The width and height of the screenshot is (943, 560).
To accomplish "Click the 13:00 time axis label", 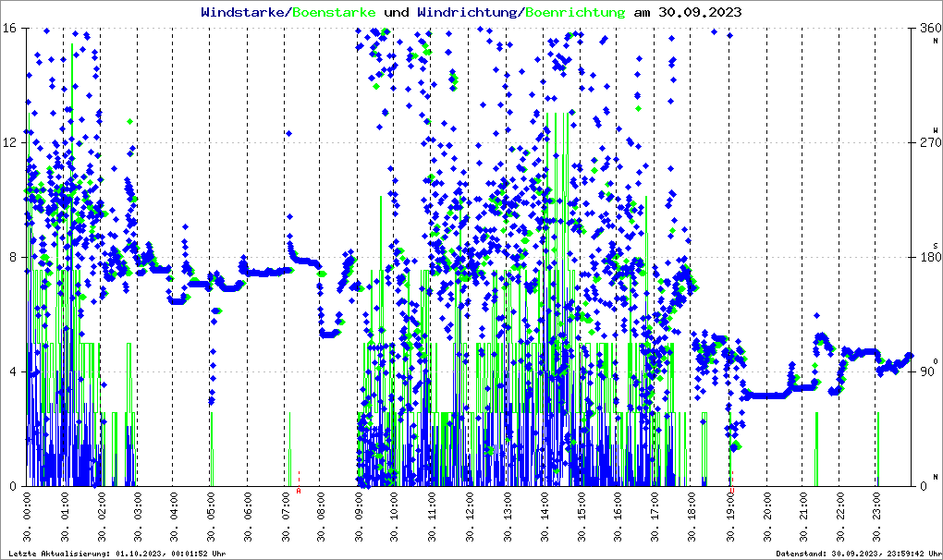I will coord(507,517).
